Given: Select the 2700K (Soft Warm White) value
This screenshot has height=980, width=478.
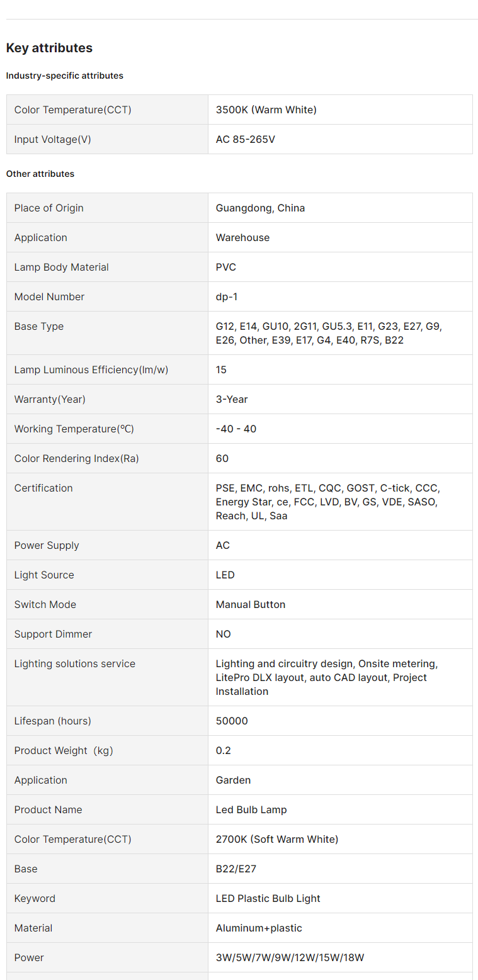Looking at the screenshot, I should (x=276, y=839).
